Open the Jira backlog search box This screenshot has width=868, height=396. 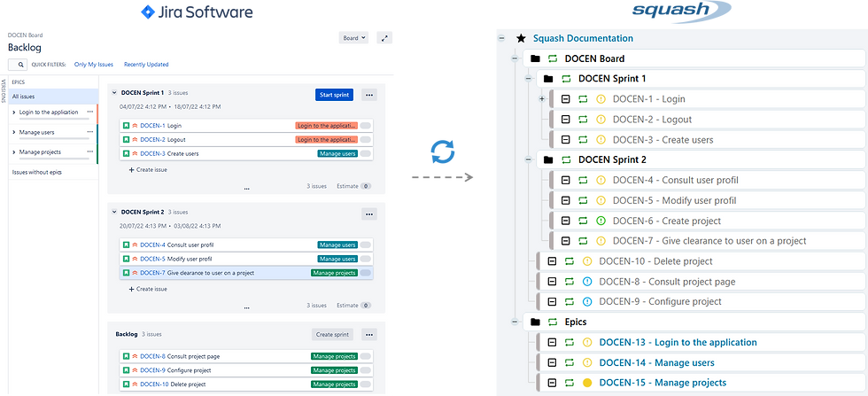point(17,65)
